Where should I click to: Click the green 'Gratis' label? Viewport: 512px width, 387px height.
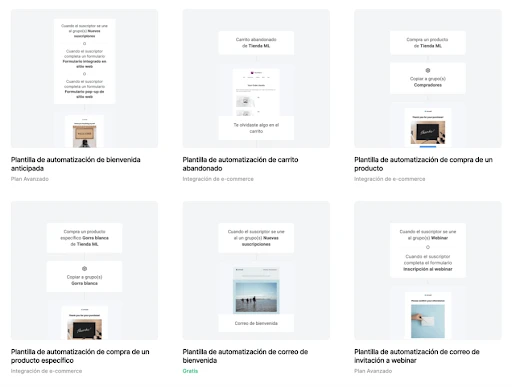tap(190, 371)
